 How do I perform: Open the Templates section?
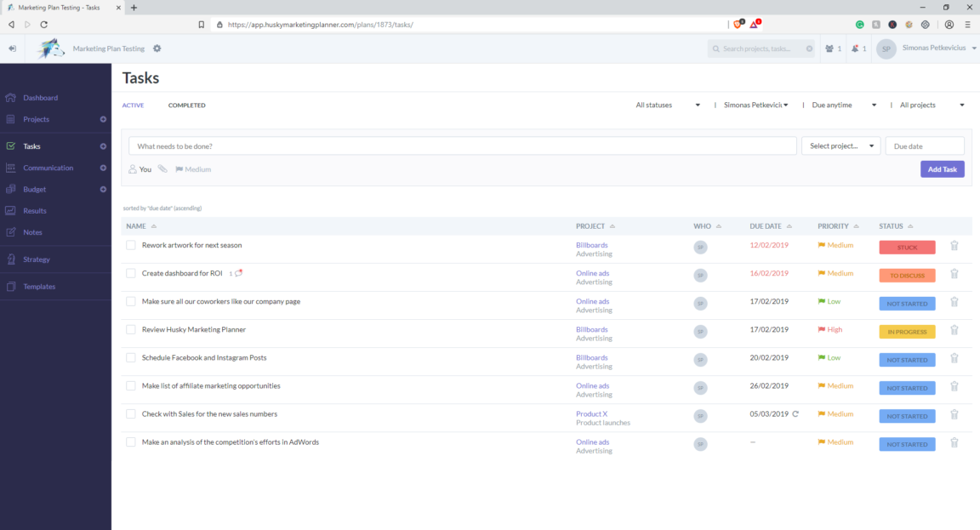pos(40,286)
